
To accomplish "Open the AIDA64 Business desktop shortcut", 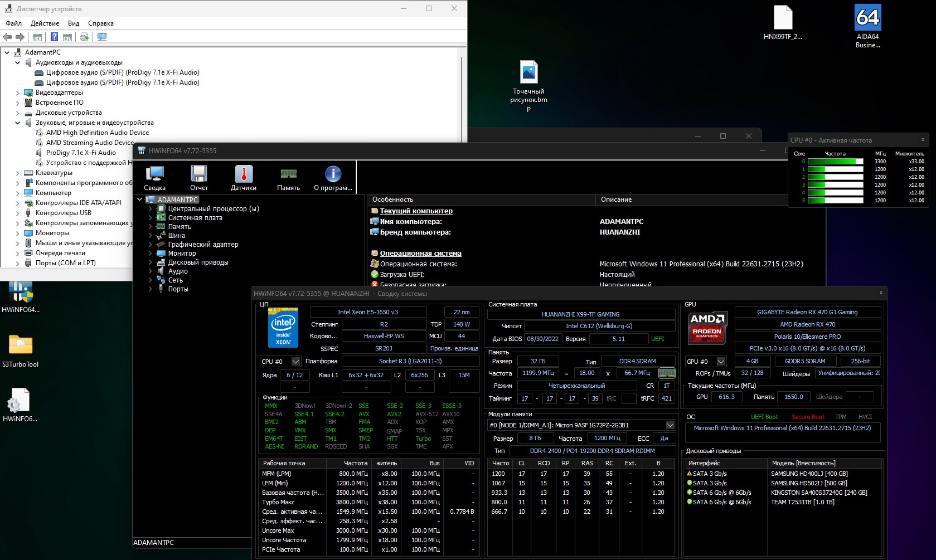I will pyautogui.click(x=868, y=27).
